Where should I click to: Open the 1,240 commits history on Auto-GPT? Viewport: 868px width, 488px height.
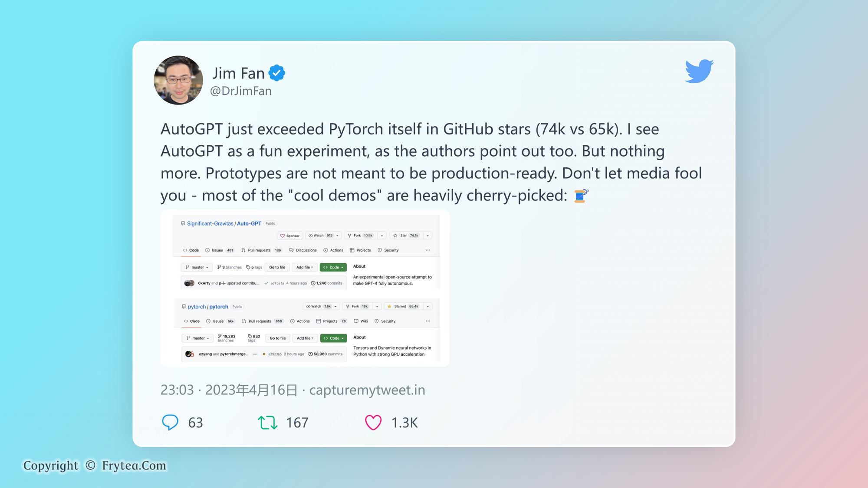[326, 283]
